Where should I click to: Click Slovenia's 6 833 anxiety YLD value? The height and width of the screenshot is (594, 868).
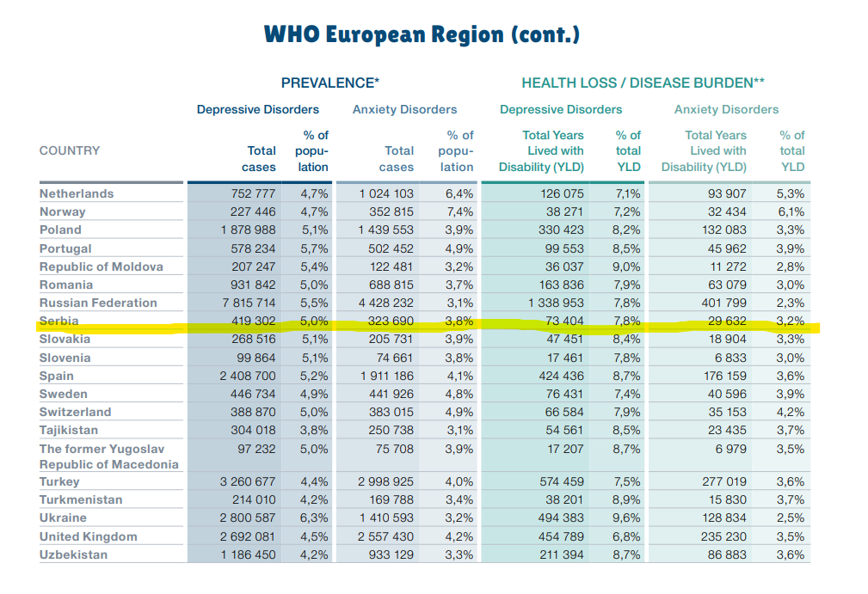730,358
